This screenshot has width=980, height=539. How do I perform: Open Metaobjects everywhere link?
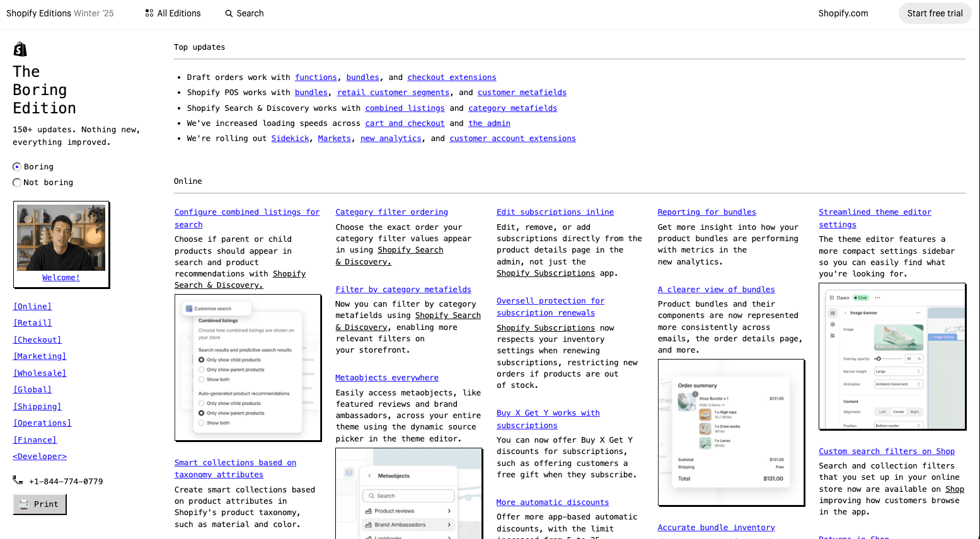pyautogui.click(x=387, y=378)
